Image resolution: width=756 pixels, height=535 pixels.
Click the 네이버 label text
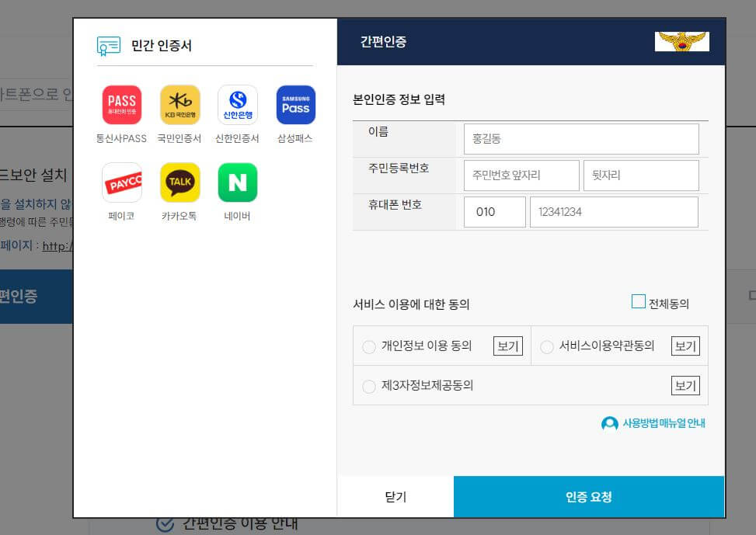tap(237, 216)
